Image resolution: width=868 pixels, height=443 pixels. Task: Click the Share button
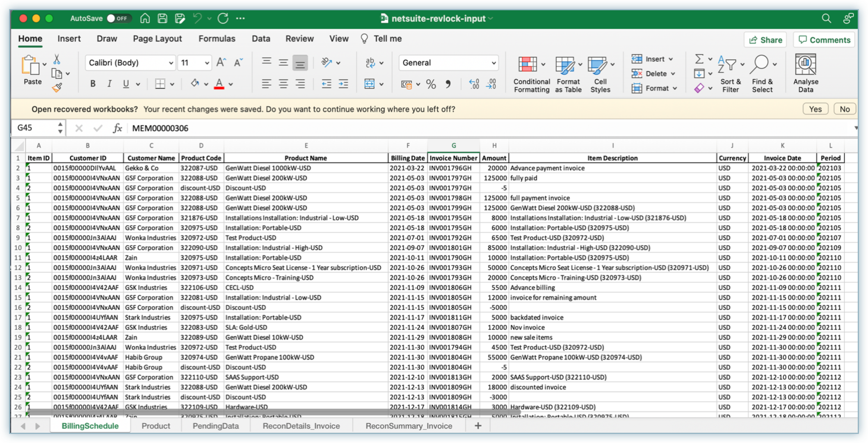pyautogui.click(x=765, y=40)
